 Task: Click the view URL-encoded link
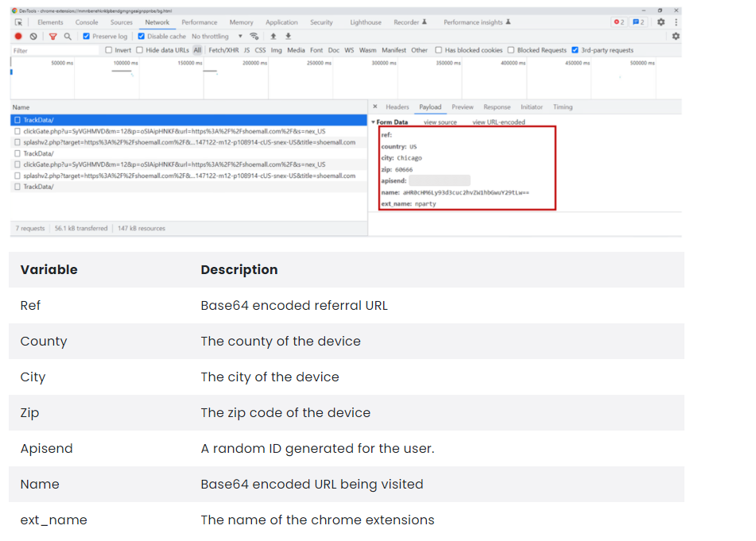point(498,122)
